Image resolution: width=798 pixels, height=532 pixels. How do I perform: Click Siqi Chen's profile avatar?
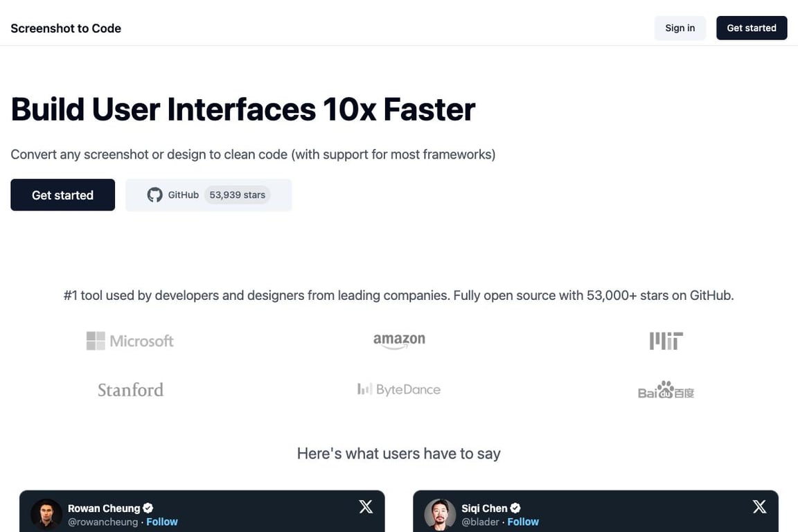tap(440, 514)
